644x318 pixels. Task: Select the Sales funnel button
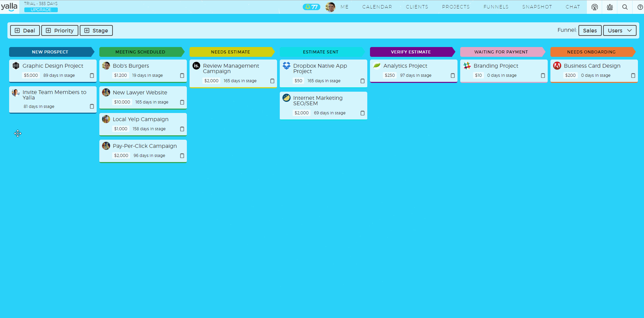[x=590, y=30]
